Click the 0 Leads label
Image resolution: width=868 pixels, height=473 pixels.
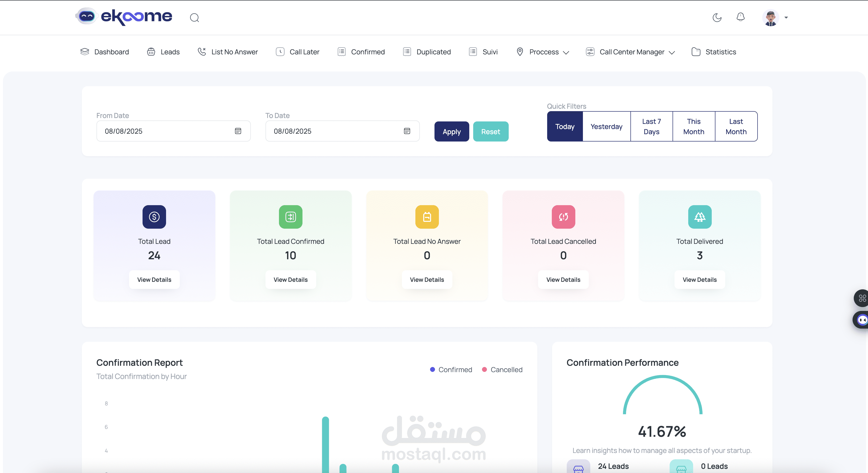[714, 466]
